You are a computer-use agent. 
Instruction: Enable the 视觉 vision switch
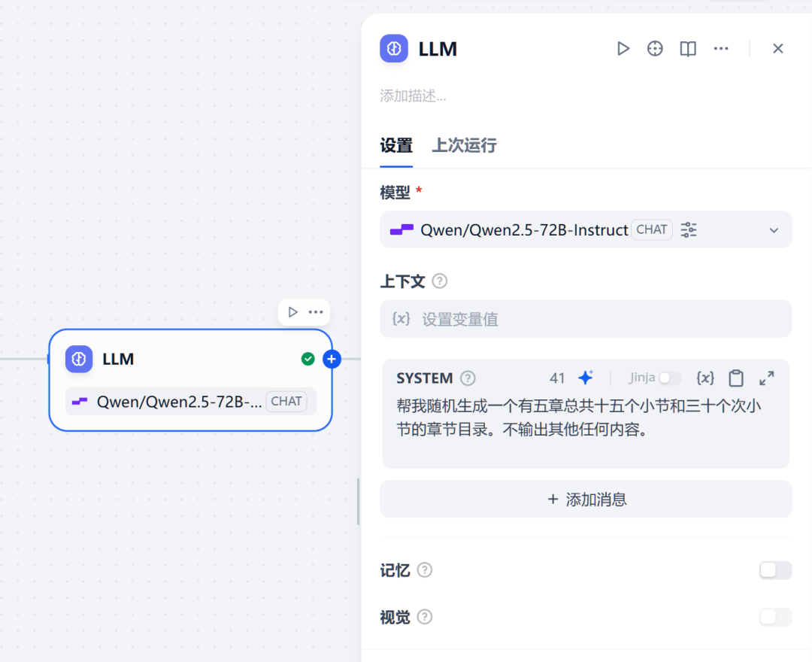[x=775, y=617]
